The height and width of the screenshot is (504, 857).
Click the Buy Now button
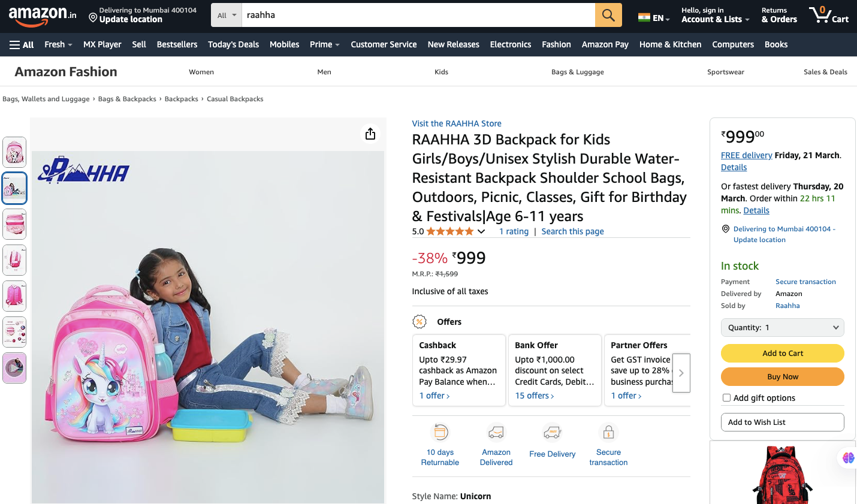point(782,377)
